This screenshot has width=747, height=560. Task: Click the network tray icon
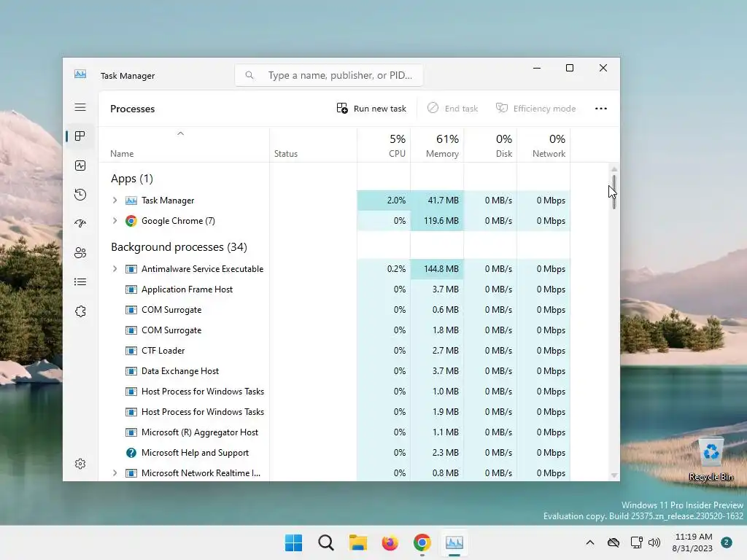pyautogui.click(x=636, y=542)
